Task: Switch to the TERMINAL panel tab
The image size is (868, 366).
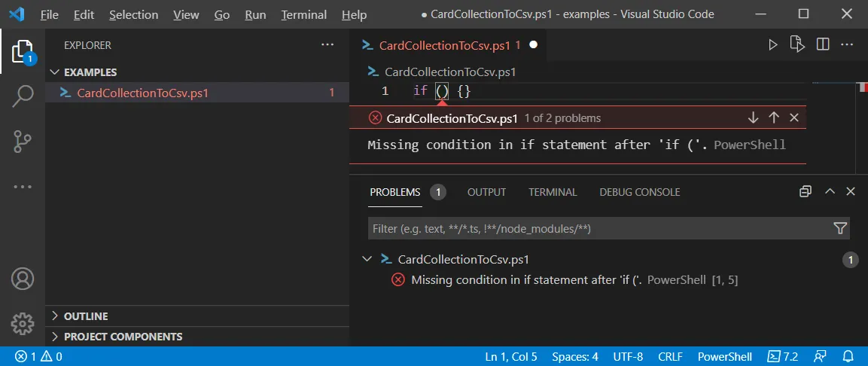Action: click(553, 192)
